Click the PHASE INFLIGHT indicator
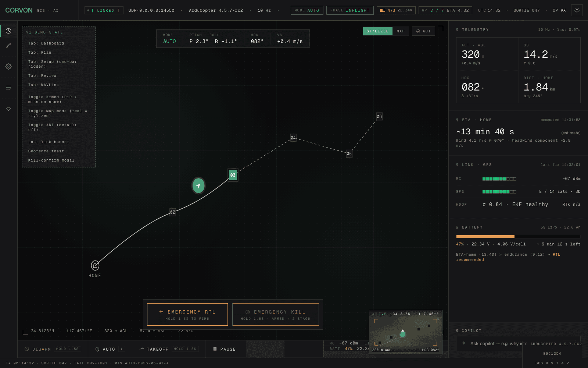 pyautogui.click(x=350, y=10)
